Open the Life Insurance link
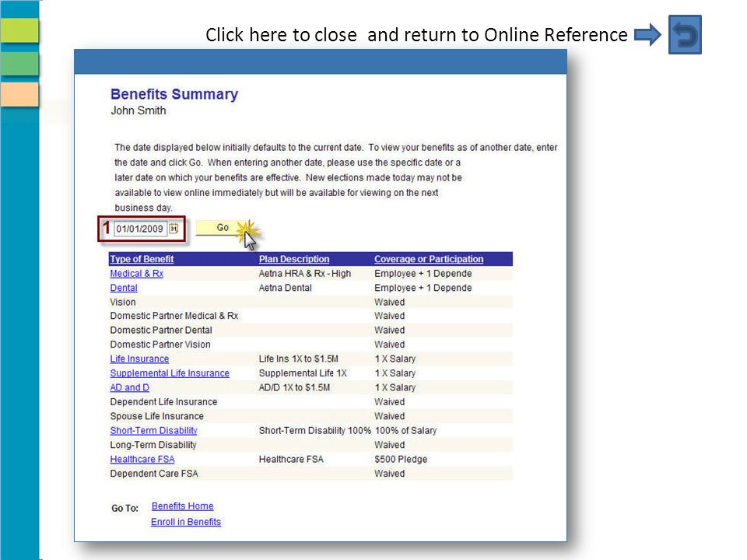The image size is (747, 560). (x=139, y=359)
